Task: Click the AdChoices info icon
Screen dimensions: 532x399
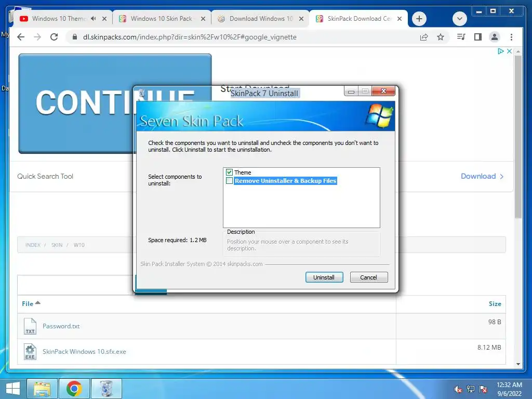Action: click(500, 51)
